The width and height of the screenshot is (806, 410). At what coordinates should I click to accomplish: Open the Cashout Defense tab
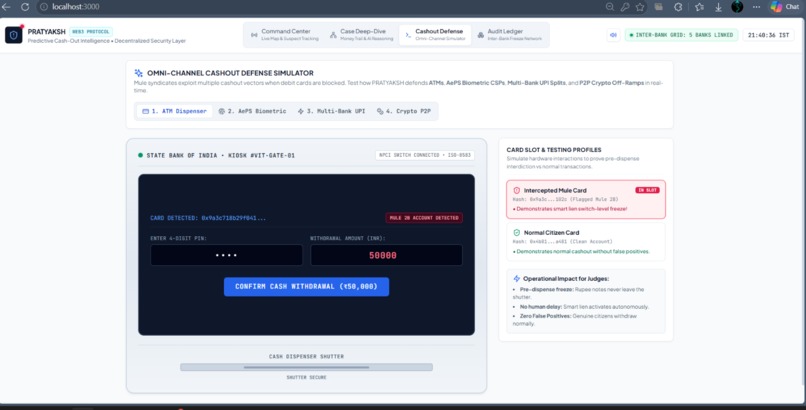435,35
